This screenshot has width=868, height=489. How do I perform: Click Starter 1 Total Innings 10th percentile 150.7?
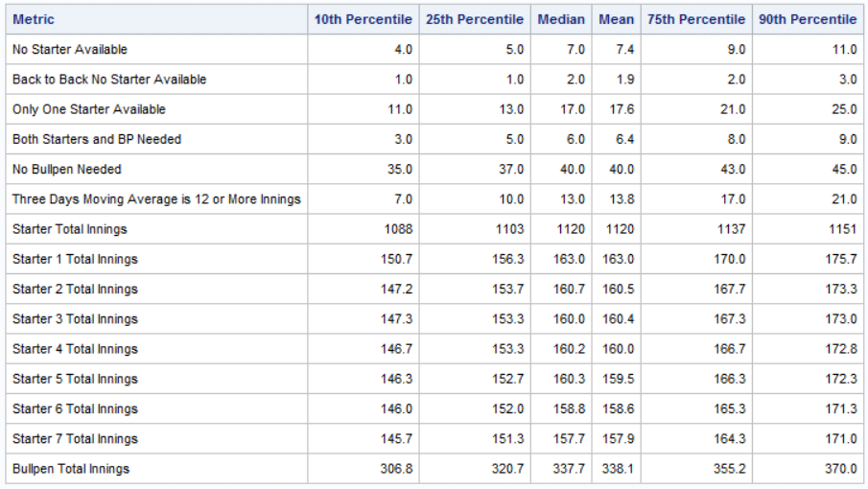click(396, 259)
